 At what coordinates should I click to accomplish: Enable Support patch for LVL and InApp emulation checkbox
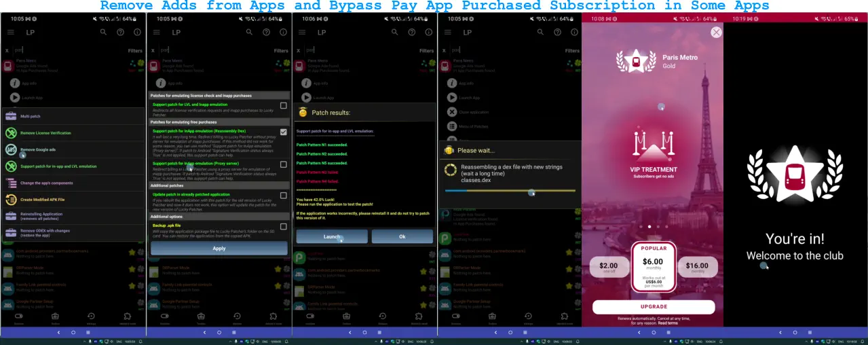click(283, 106)
